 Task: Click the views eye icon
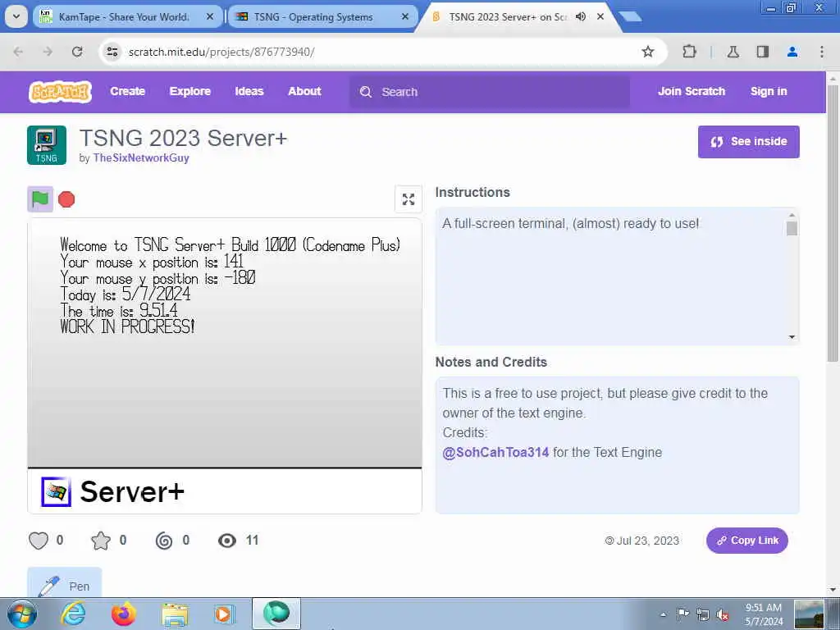point(227,541)
